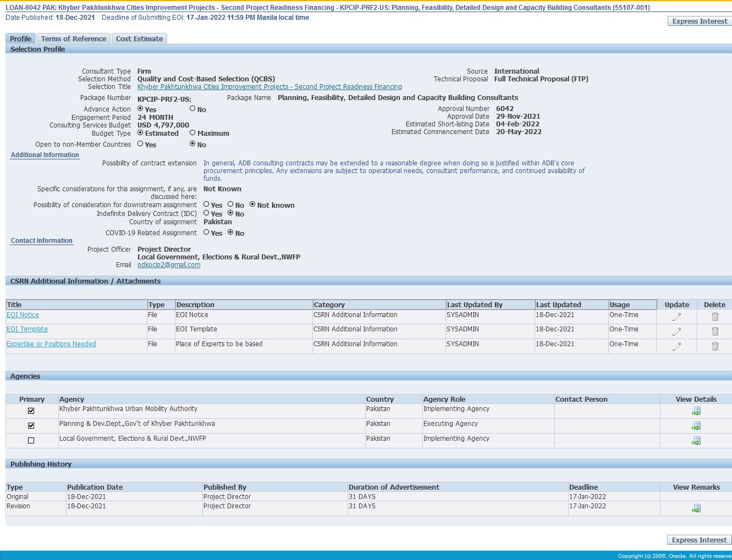Open Expertise or Positions Needed file link
Screen dimensions: 732x560
pyautogui.click(x=51, y=344)
